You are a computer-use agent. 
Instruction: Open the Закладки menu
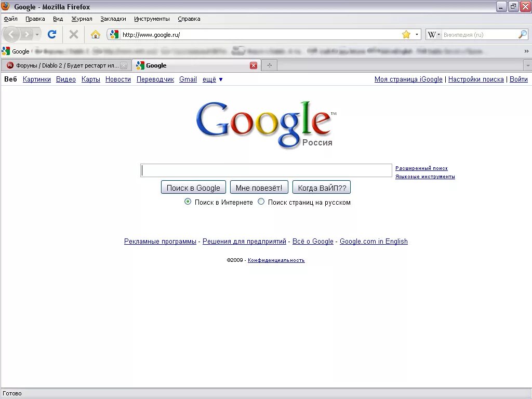point(113,19)
